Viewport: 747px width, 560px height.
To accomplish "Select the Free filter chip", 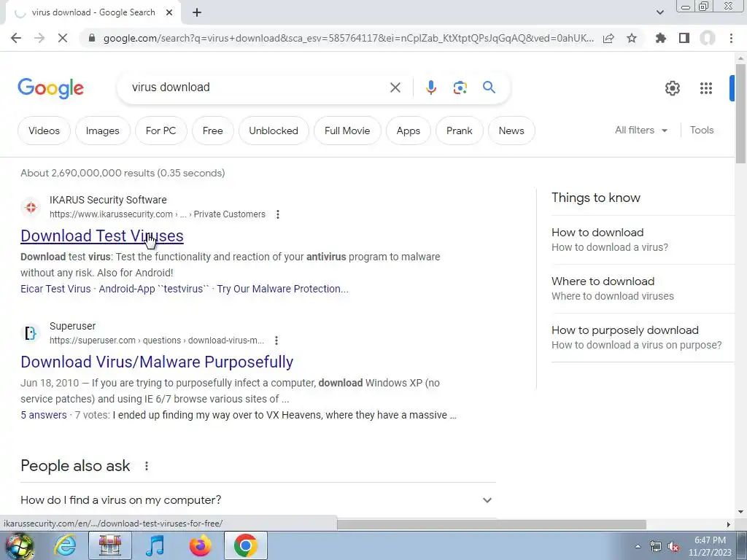I will (x=212, y=131).
